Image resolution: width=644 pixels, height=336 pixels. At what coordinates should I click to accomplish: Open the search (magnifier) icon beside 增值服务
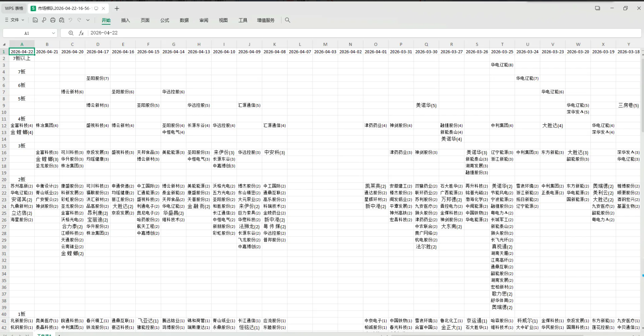click(x=287, y=20)
